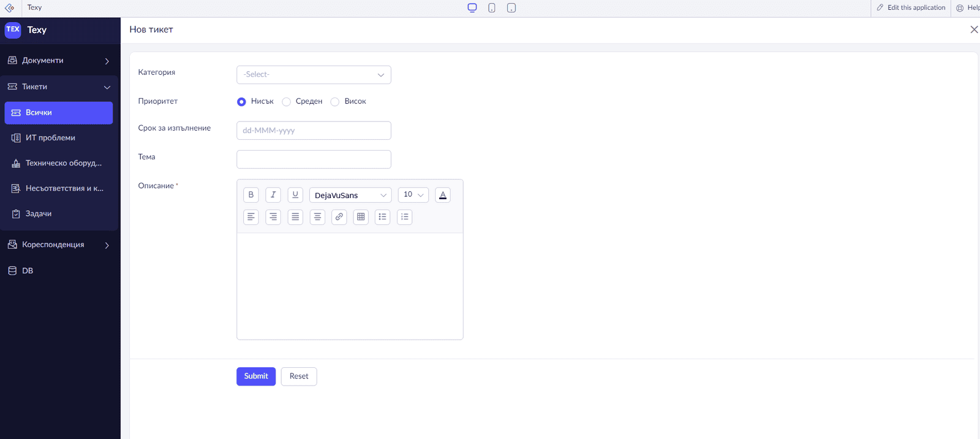
Task: Create a bulleted list
Action: (x=383, y=217)
